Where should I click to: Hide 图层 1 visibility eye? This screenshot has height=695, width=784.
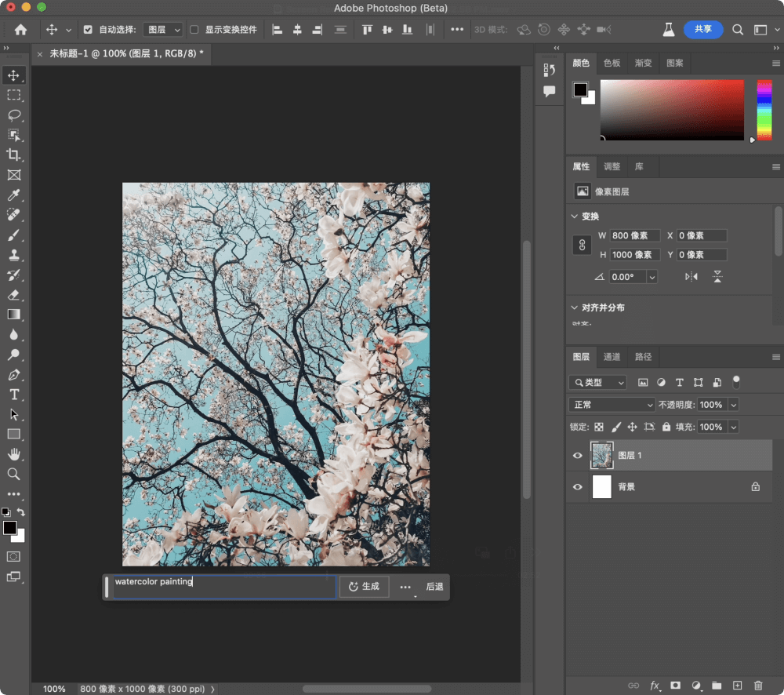pyautogui.click(x=578, y=455)
